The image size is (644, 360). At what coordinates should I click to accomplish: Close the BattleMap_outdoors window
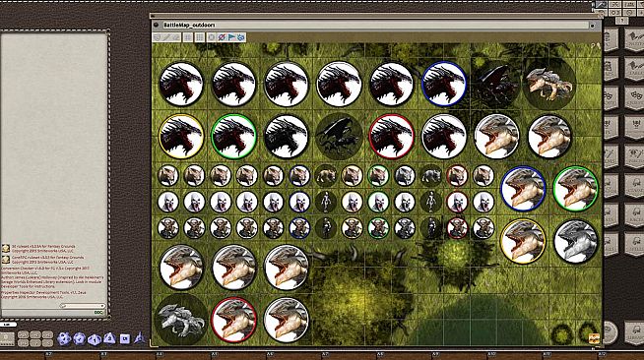(593, 25)
